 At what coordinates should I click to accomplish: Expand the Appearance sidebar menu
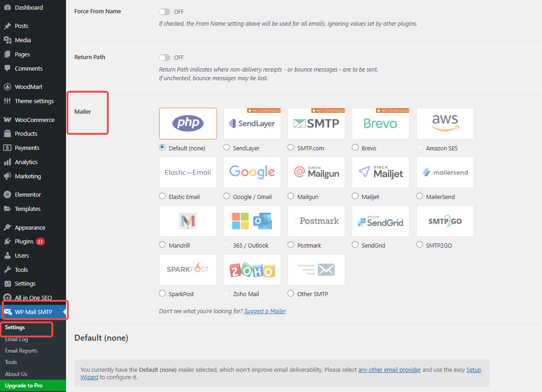click(30, 227)
